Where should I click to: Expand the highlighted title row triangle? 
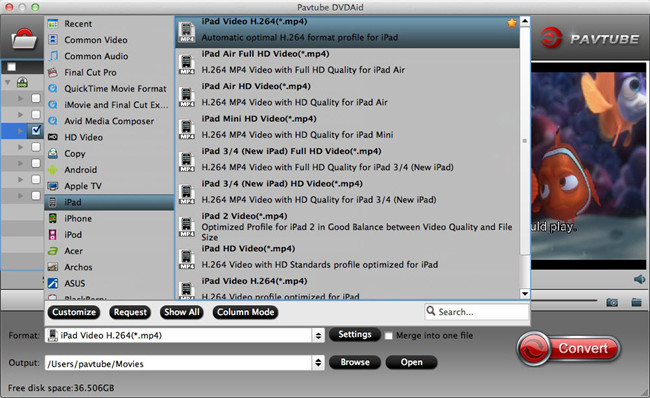coord(20,131)
